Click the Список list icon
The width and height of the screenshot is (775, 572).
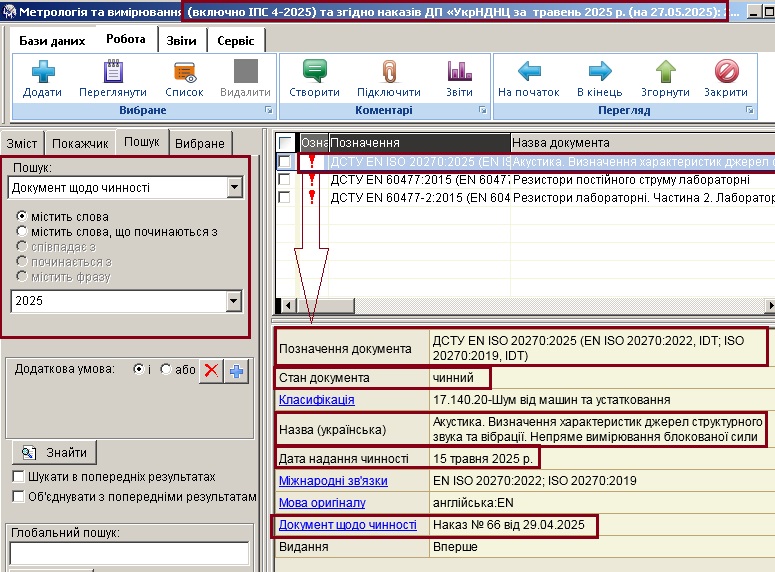pyautogui.click(x=184, y=72)
